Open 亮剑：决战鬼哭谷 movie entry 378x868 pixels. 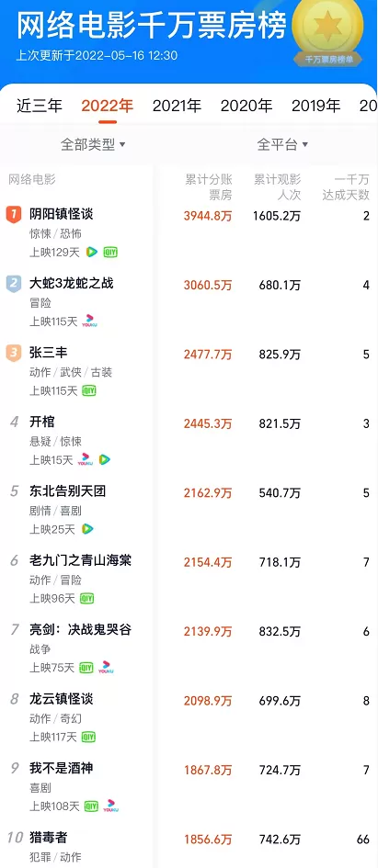click(x=80, y=630)
